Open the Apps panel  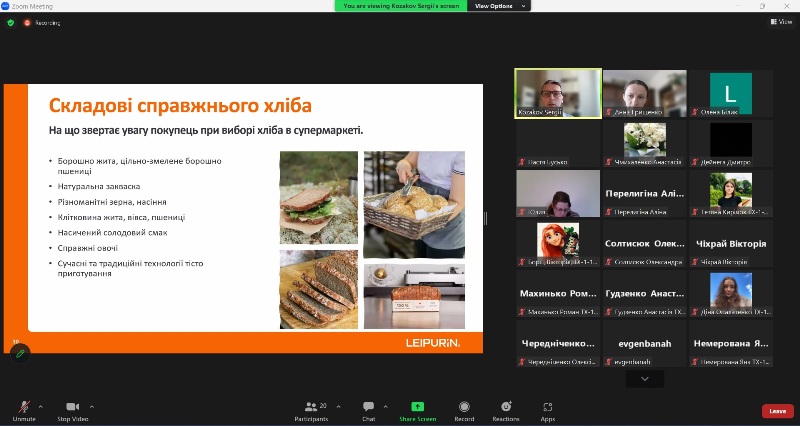pyautogui.click(x=547, y=410)
